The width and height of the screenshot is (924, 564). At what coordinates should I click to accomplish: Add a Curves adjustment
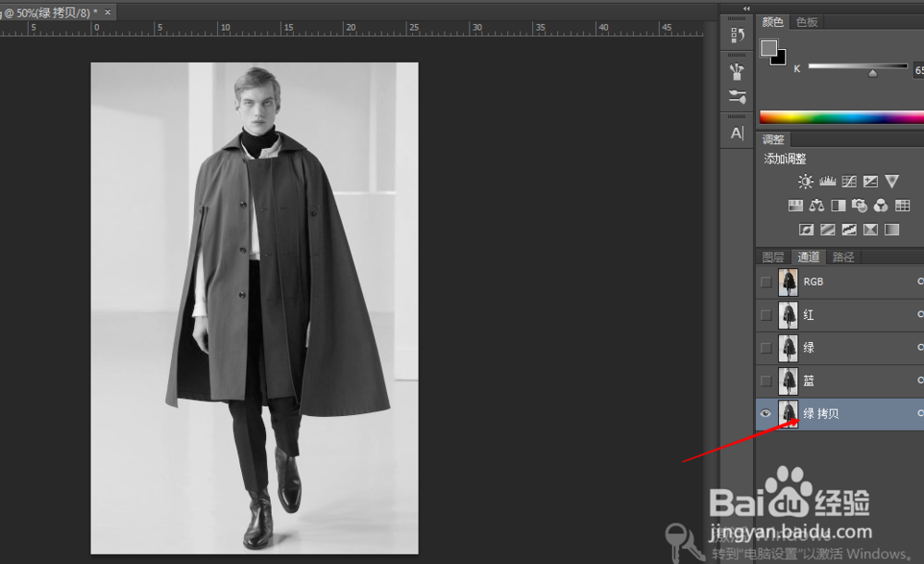tap(849, 181)
